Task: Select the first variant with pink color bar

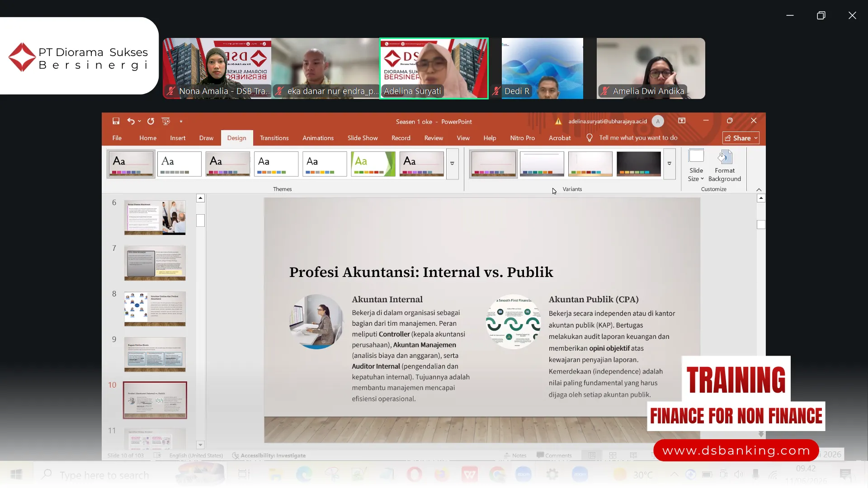Action: click(x=493, y=164)
